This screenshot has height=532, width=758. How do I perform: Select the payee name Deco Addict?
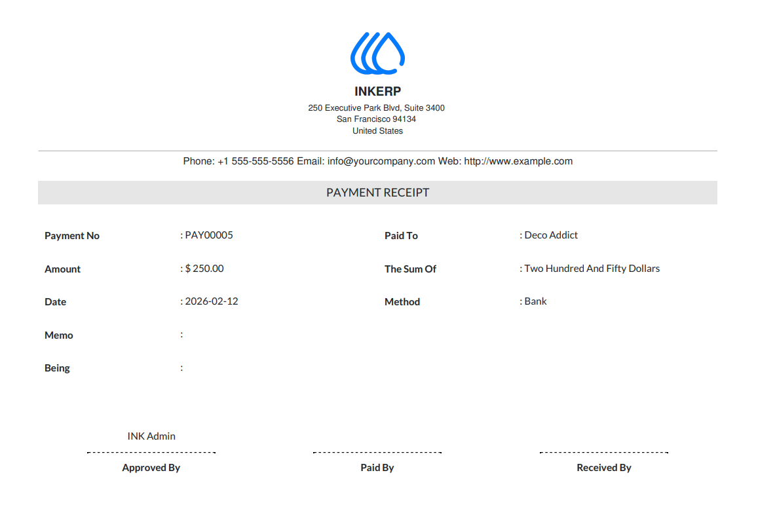coord(550,235)
